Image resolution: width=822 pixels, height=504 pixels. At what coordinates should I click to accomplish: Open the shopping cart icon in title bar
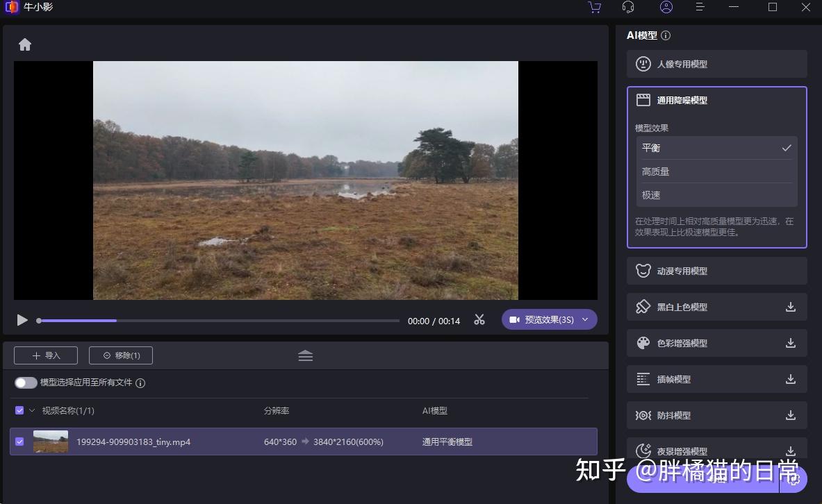pos(594,7)
